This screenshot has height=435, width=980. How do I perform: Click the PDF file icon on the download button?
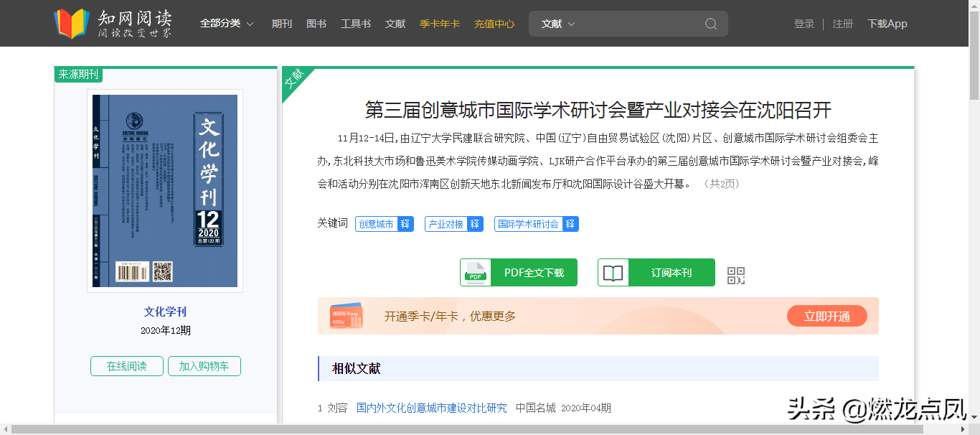pyautogui.click(x=477, y=273)
